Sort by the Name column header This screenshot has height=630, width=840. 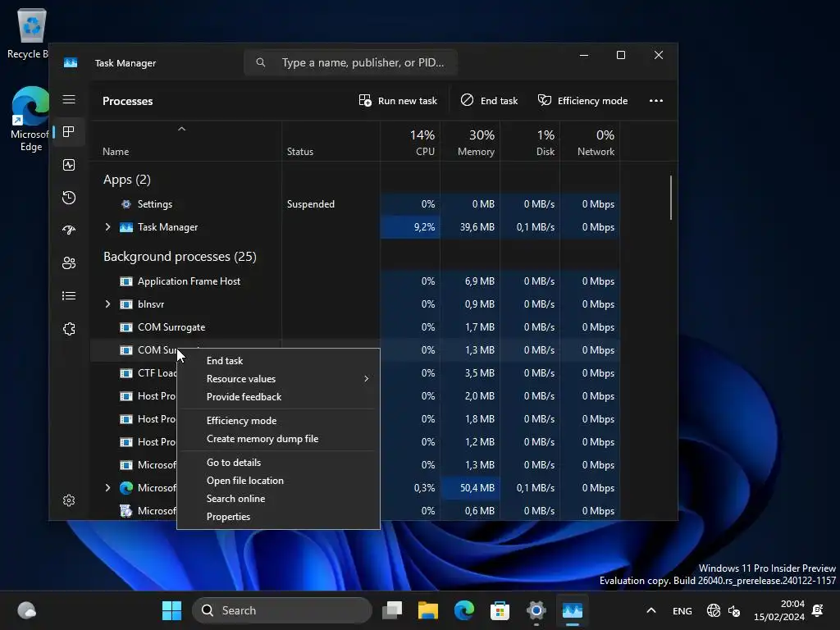pyautogui.click(x=185, y=141)
